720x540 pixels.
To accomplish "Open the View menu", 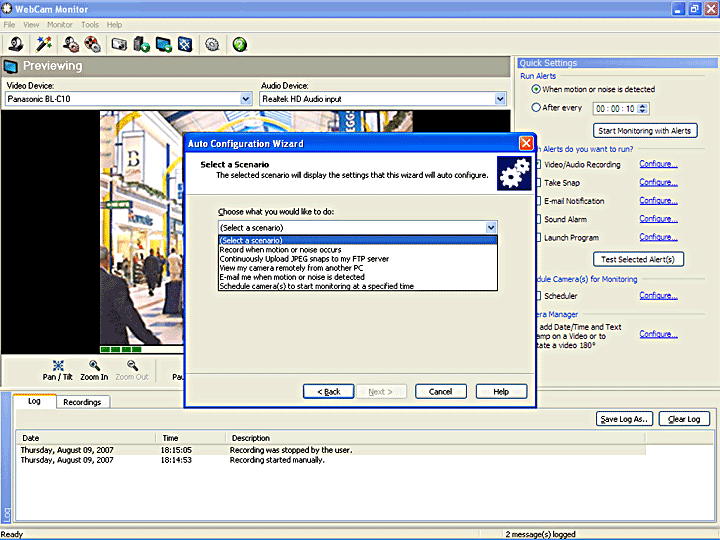I will click(x=31, y=25).
